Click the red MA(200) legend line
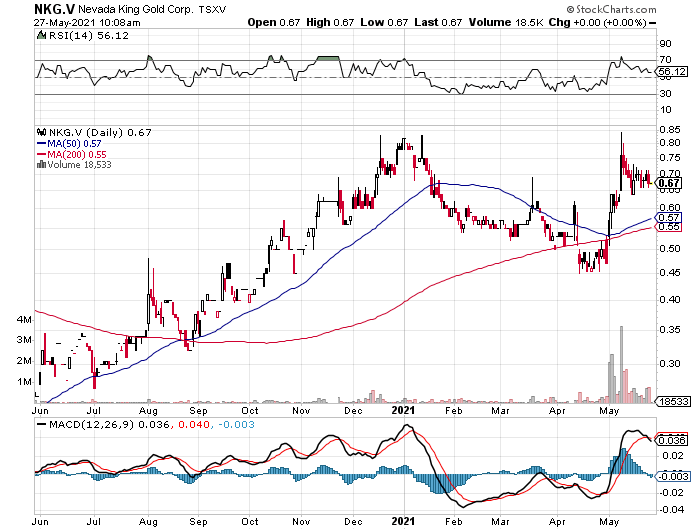This screenshot has height=530, width=700. pos(42,154)
